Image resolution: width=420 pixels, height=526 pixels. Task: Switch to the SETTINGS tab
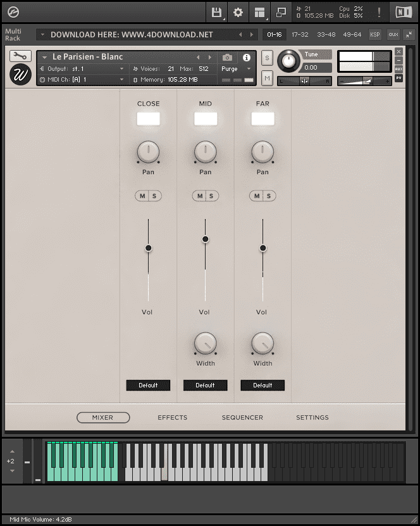(312, 418)
